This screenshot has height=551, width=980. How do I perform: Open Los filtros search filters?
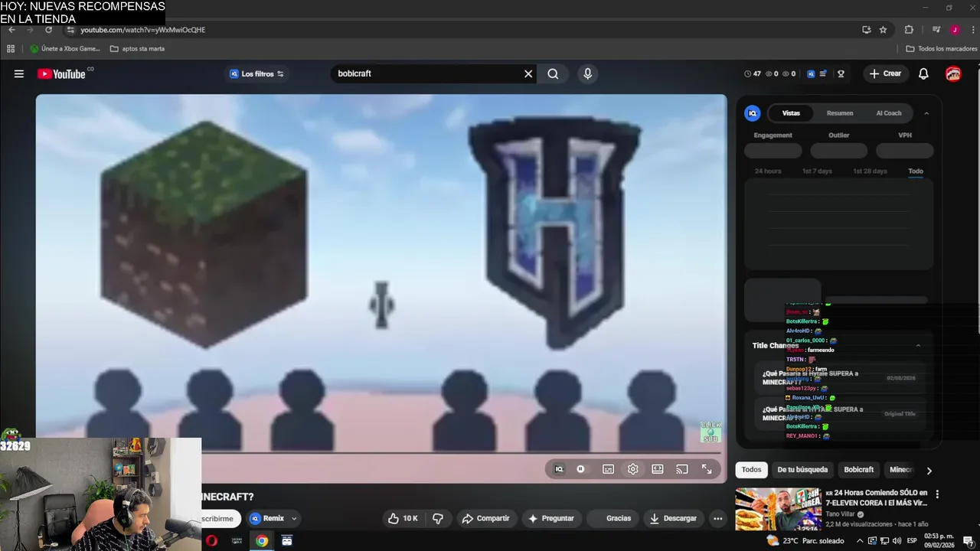point(257,73)
